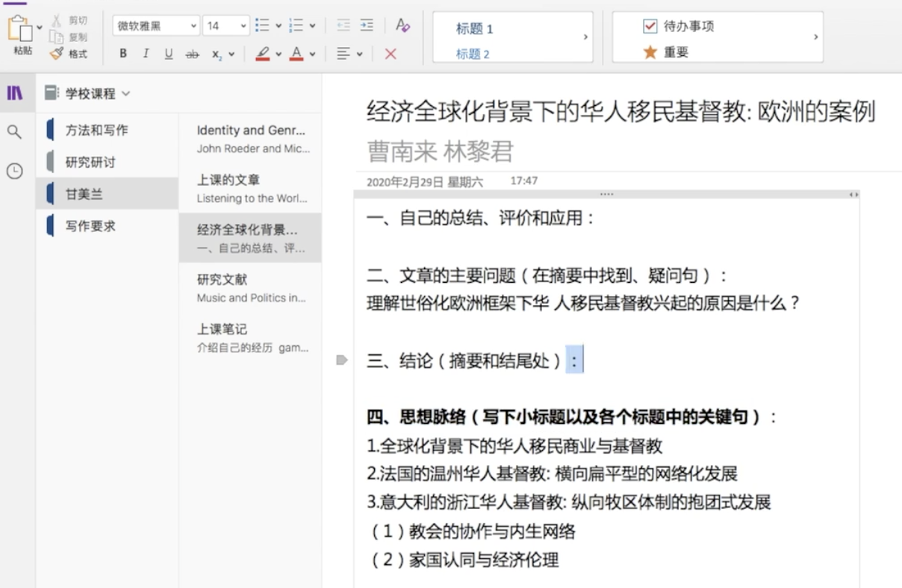
Task: Open the 上课的文章 page
Action: 250,188
